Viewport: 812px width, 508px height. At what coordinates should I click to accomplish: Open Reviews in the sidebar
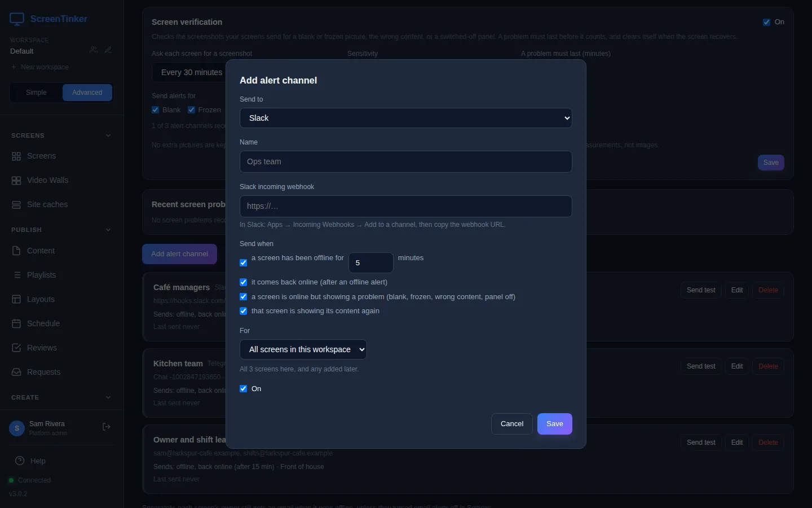(61, 348)
